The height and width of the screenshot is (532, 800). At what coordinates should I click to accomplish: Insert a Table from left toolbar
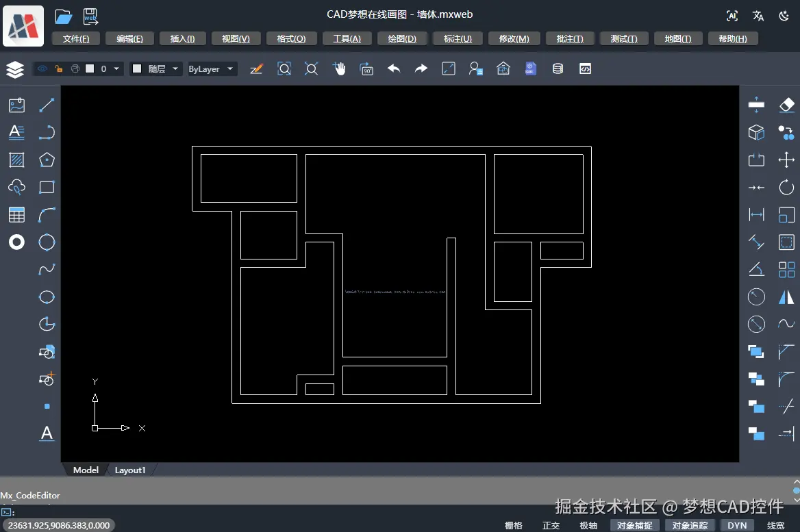pos(16,215)
